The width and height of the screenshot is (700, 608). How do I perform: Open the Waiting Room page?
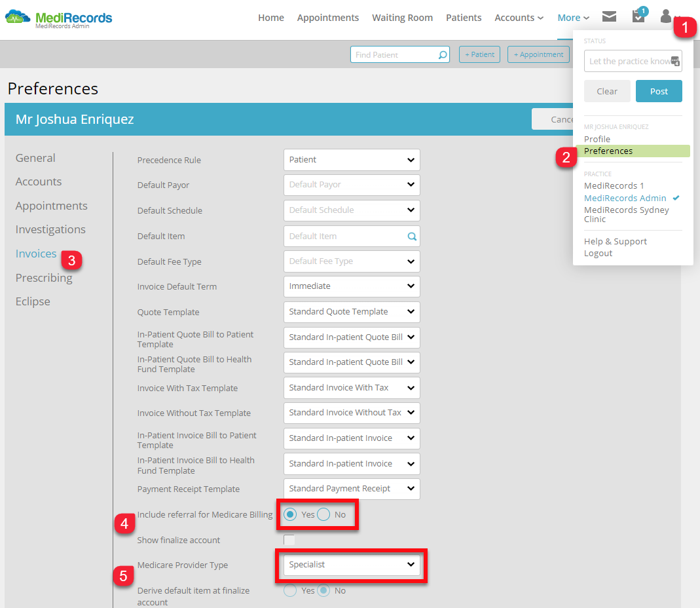[402, 18]
